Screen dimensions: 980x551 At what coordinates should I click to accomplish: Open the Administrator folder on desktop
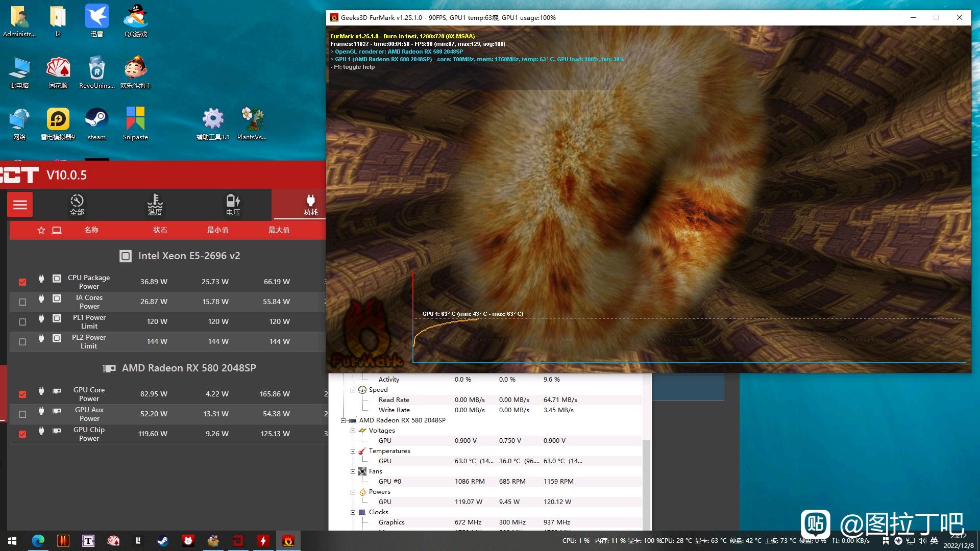tap(19, 21)
